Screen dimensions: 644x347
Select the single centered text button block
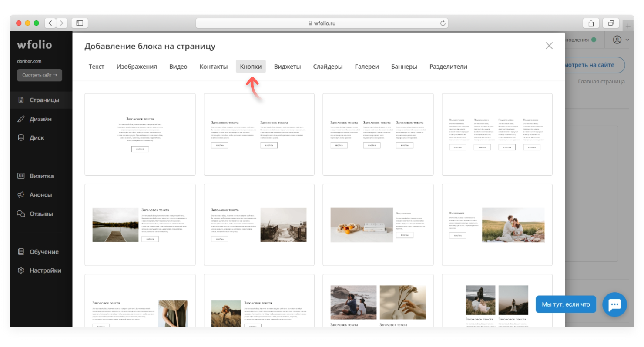(140, 134)
